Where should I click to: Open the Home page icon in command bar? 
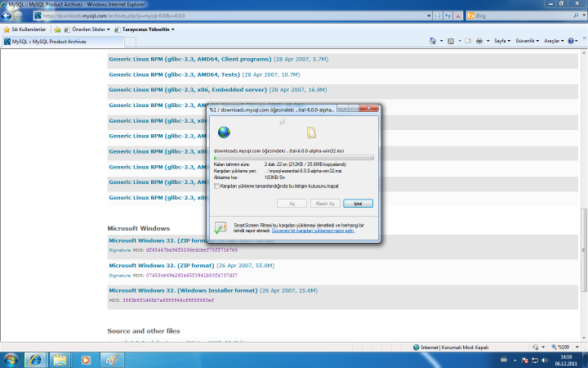(432, 40)
